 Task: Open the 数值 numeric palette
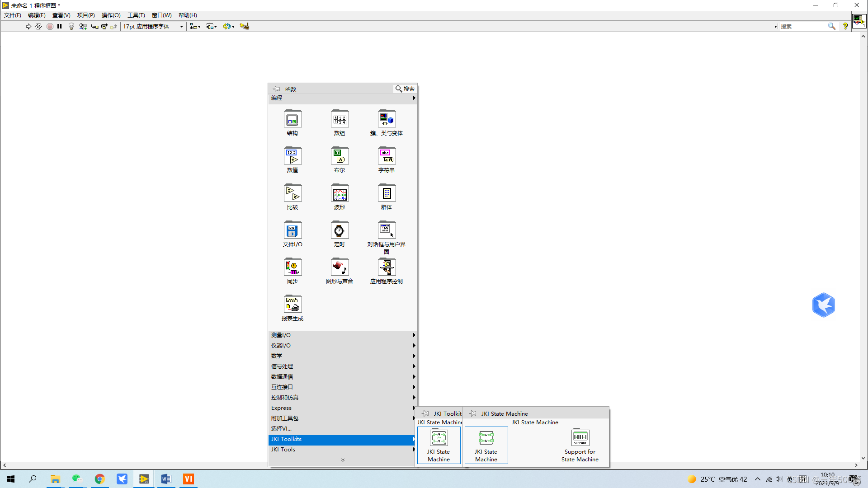(292, 160)
